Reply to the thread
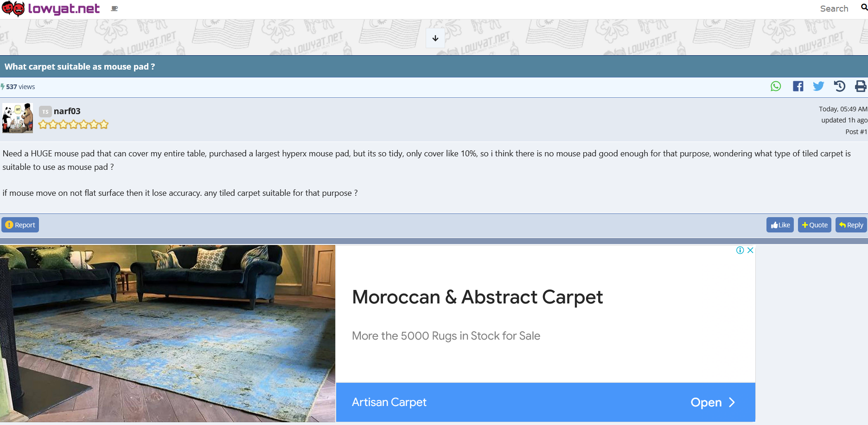Screen dimensions: 868x425 [851, 225]
